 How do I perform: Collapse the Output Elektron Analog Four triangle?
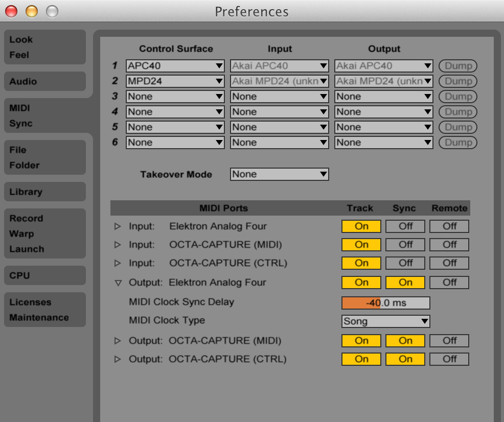pyautogui.click(x=118, y=283)
